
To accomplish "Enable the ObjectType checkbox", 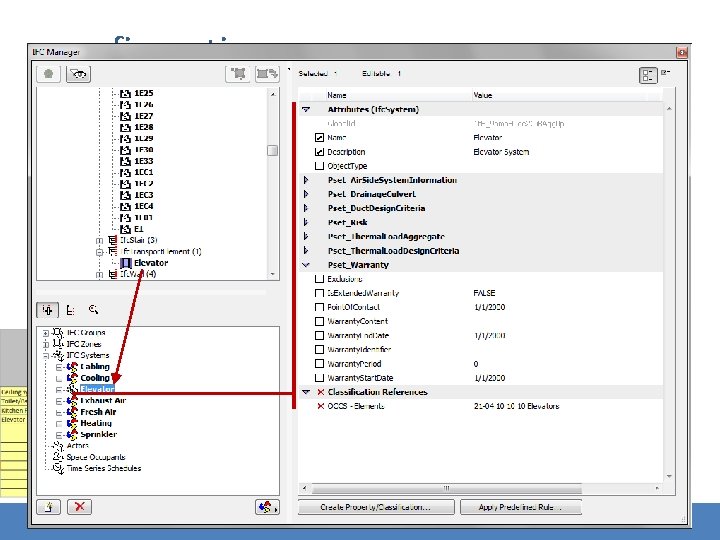I will [320, 166].
